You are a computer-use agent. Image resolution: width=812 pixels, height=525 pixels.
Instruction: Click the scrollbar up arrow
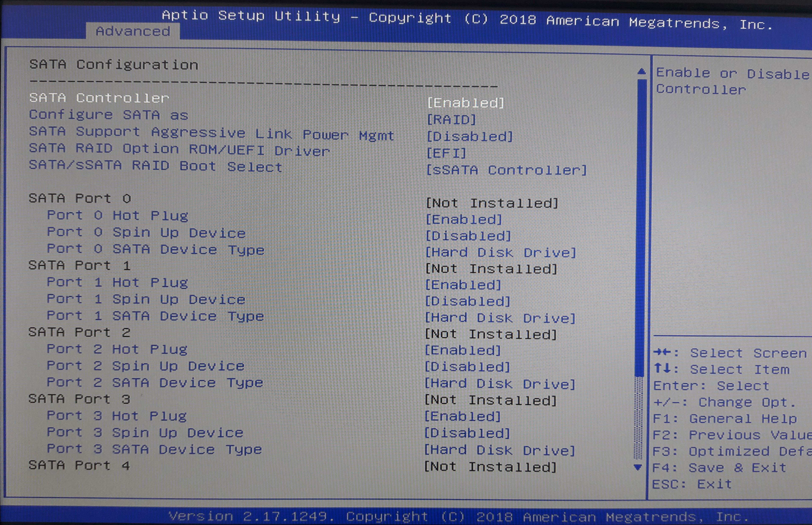coord(641,71)
